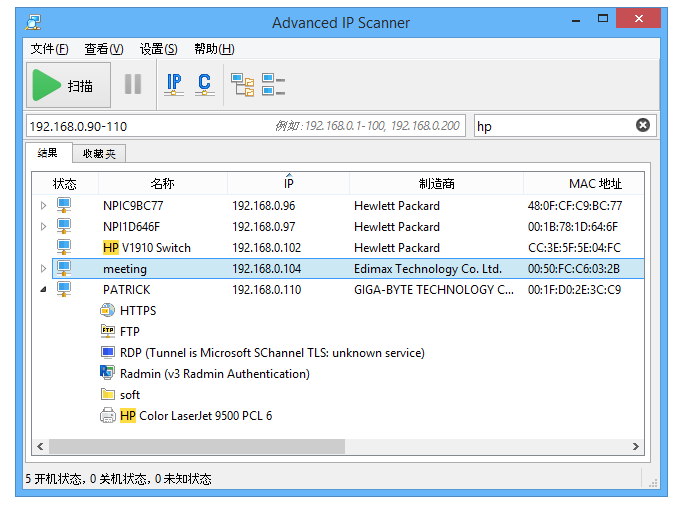The height and width of the screenshot is (525, 690).
Task: Click IP address 192.168.0.96
Action: [x=264, y=206]
